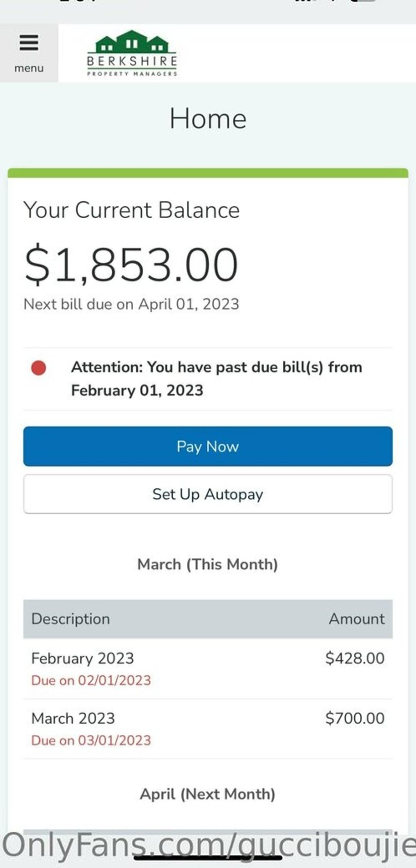Click the Due on 02/01/2023 text
Viewport: 416px width, 868px height.
click(x=91, y=680)
